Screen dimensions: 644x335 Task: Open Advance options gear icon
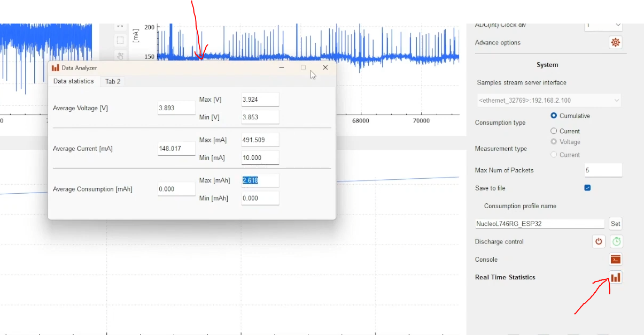pyautogui.click(x=616, y=43)
